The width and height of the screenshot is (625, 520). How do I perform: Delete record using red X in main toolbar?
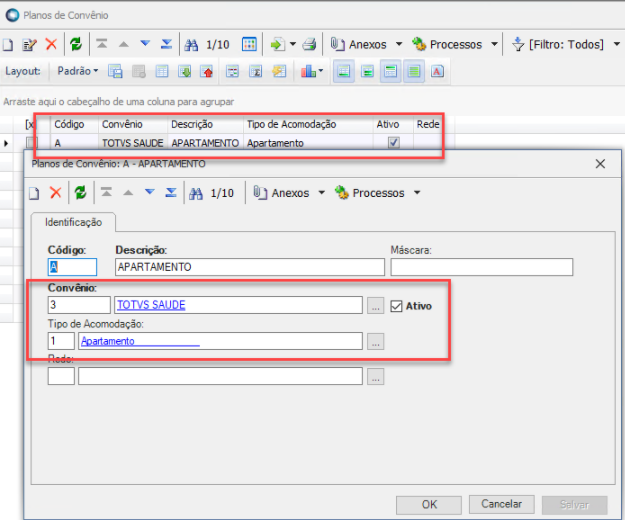pyautogui.click(x=51, y=44)
